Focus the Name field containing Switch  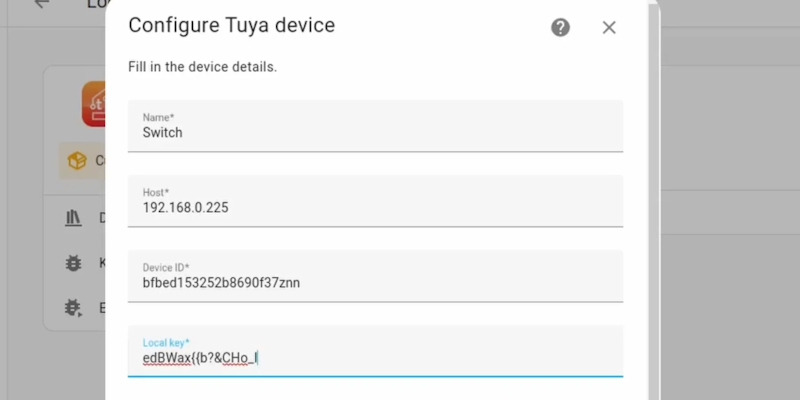(375, 132)
